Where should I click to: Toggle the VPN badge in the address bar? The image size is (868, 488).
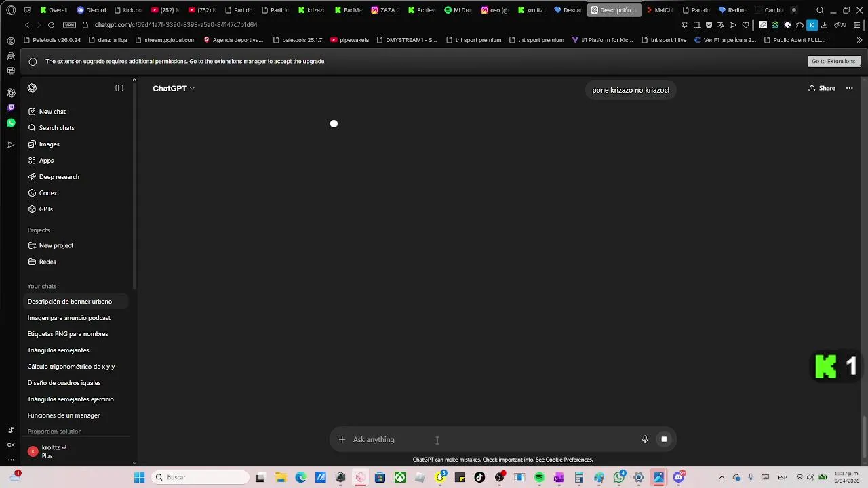click(x=69, y=25)
